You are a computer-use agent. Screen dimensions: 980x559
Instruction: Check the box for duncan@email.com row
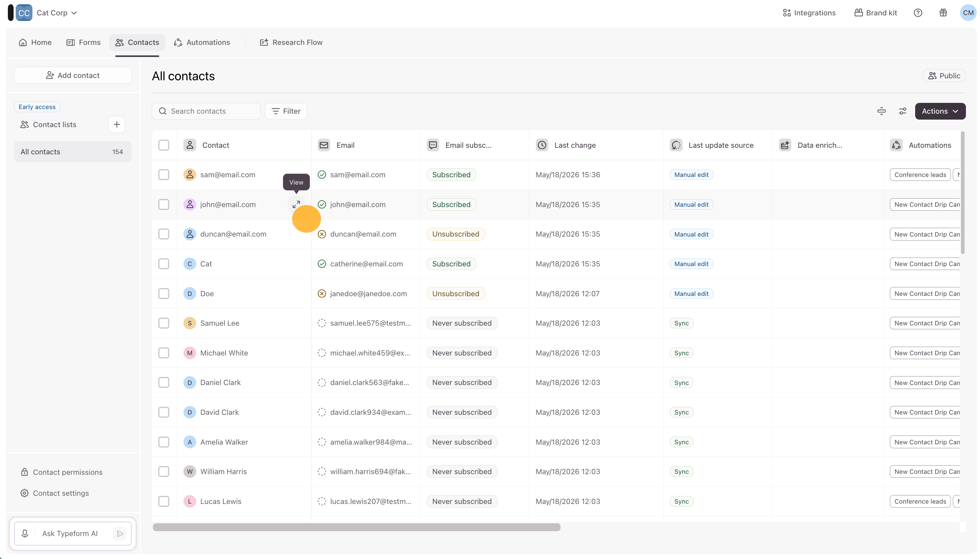164,234
